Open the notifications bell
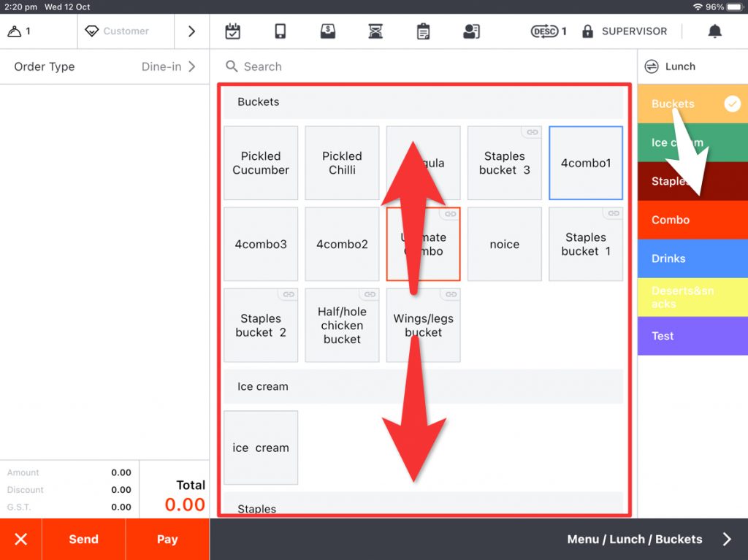Screen dimensions: 748x560 pos(714,31)
